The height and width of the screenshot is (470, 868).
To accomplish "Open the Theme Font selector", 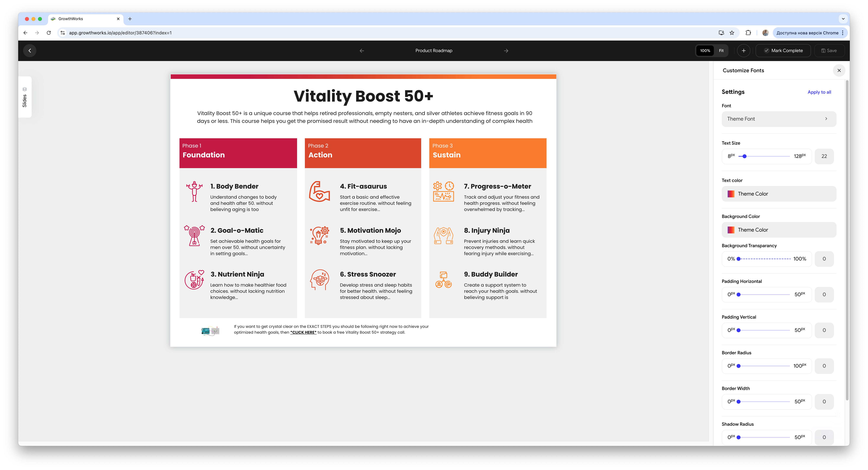I will [779, 119].
